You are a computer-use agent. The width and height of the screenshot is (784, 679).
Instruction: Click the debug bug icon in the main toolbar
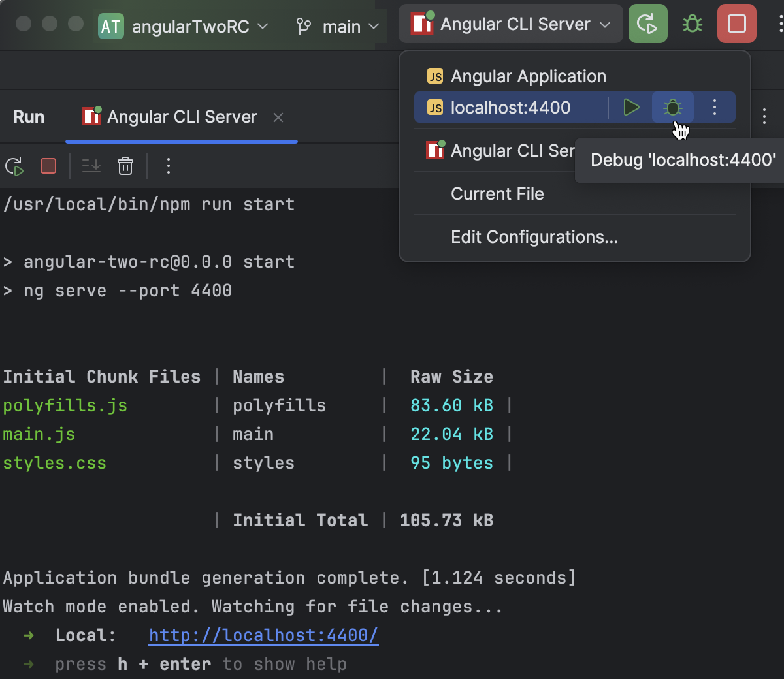(692, 24)
